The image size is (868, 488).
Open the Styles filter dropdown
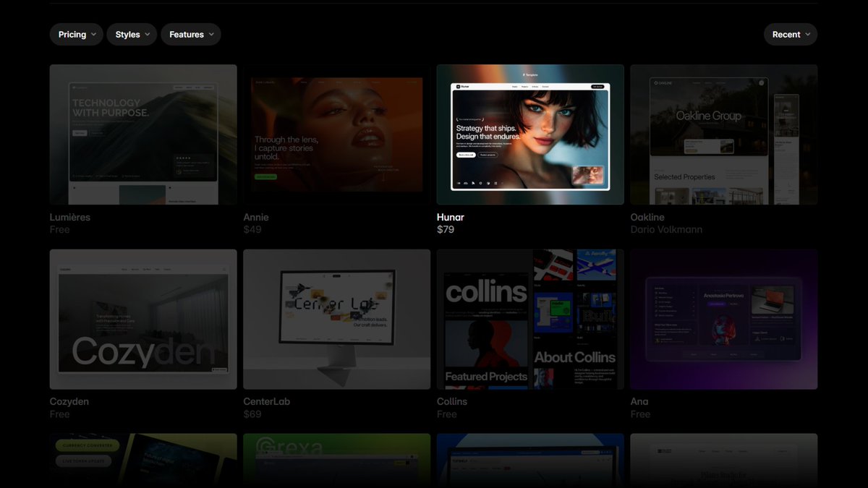pyautogui.click(x=132, y=34)
